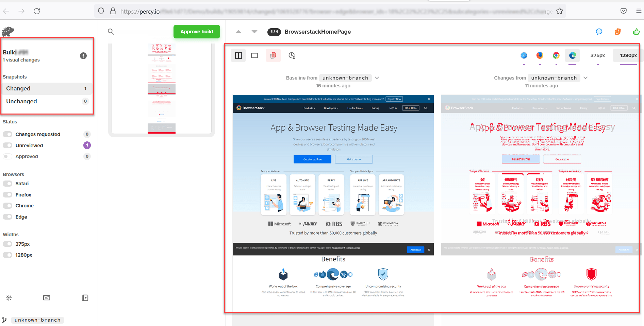Open the keyboard shortcuts icon
The image size is (644, 326).
[46, 298]
